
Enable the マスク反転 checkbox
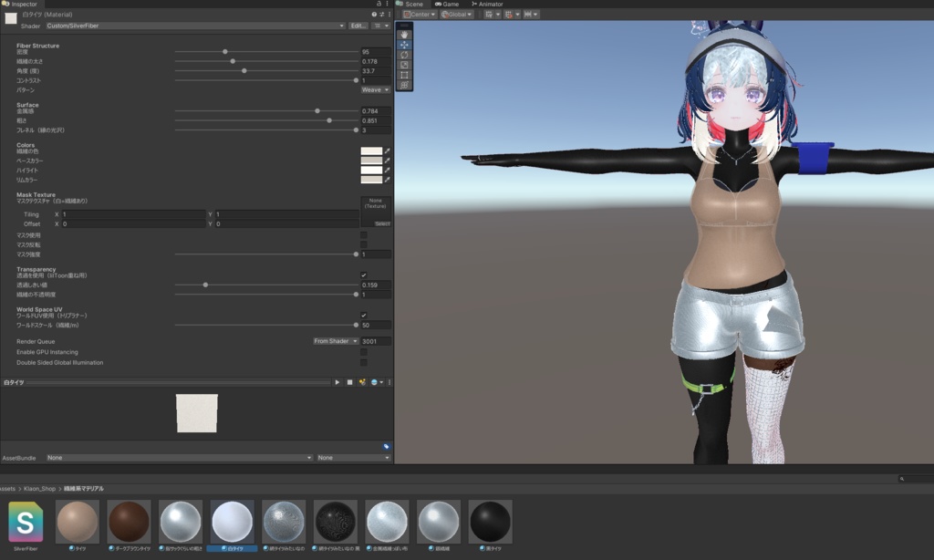click(363, 244)
